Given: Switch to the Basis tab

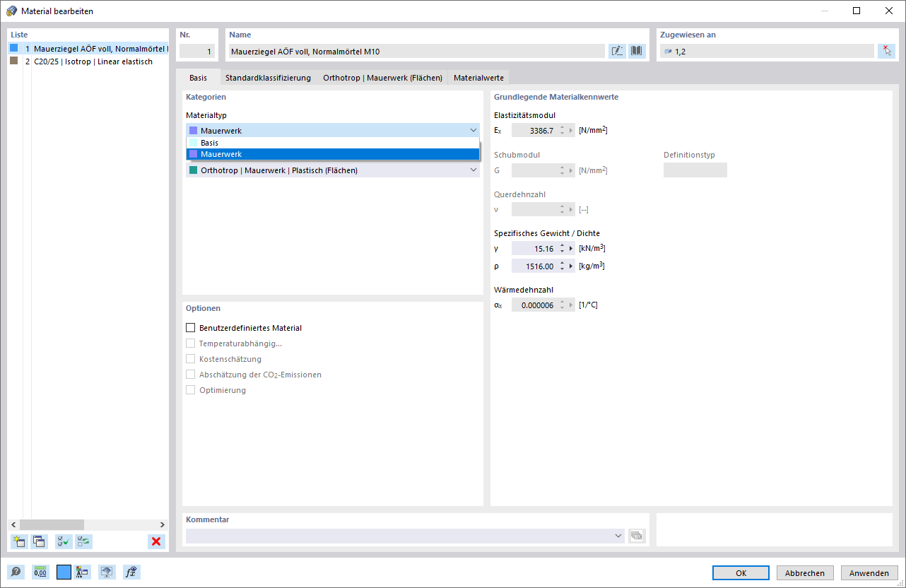Looking at the screenshot, I should click(x=198, y=78).
